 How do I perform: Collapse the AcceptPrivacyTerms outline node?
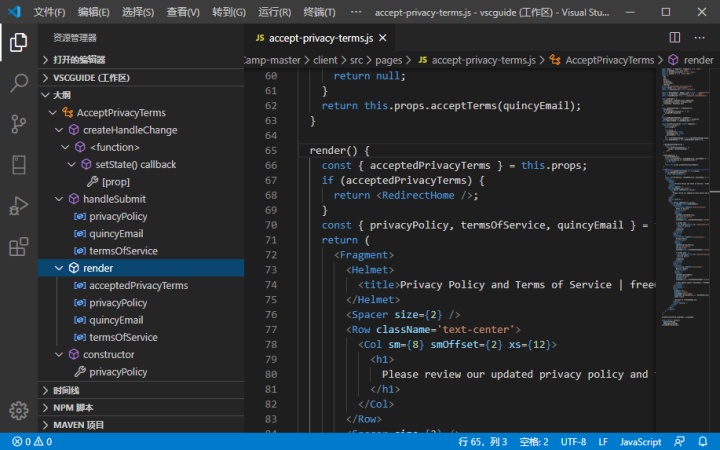(52, 112)
